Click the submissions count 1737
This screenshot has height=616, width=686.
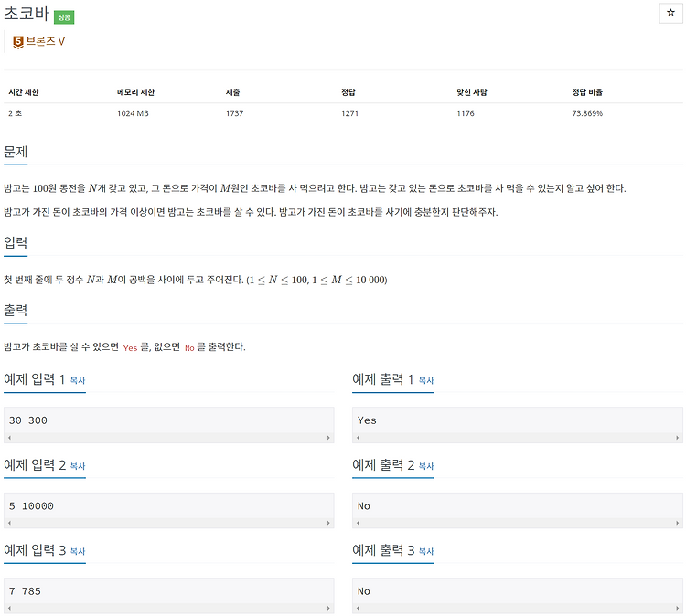click(234, 113)
